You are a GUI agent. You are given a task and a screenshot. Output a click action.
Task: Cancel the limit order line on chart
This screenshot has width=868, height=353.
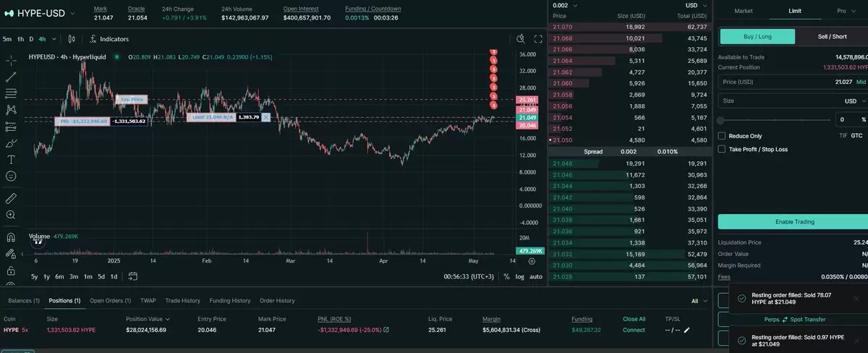pyautogui.click(x=265, y=116)
